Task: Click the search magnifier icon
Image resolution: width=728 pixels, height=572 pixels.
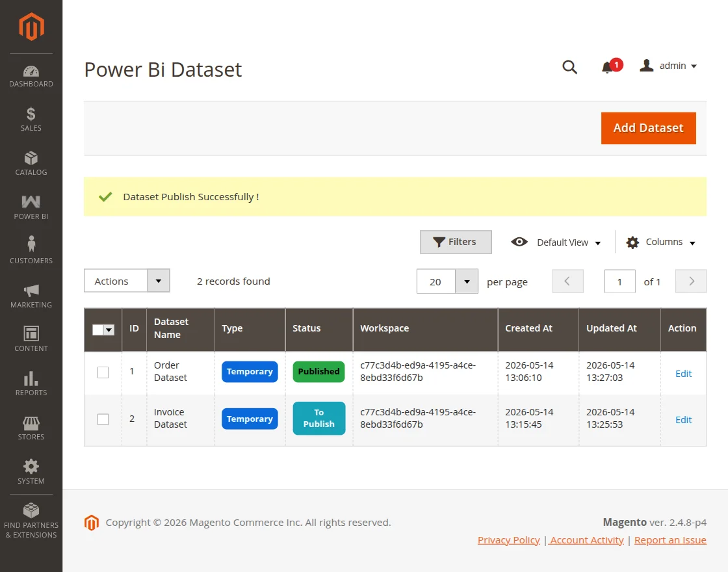Action: coord(569,67)
